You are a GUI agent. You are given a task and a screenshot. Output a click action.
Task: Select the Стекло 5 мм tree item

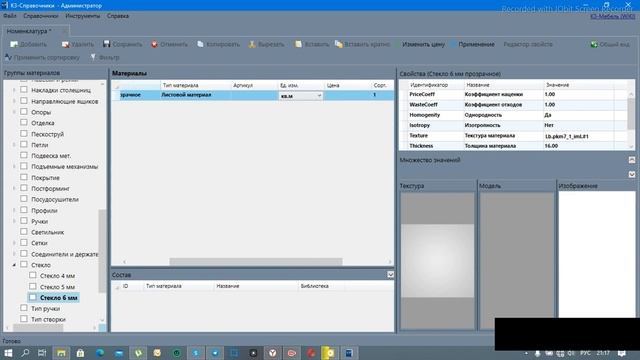coord(57,287)
